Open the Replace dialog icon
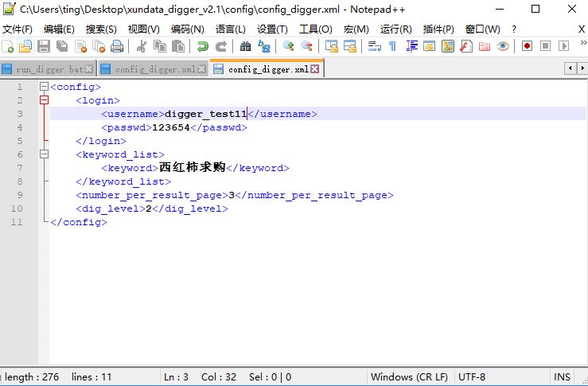 tap(264, 46)
